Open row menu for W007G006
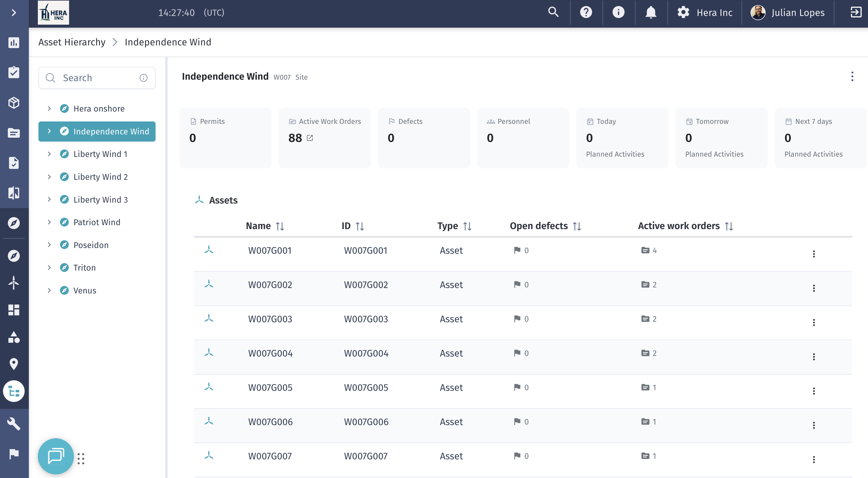Viewport: 868px width, 478px height. tap(814, 425)
